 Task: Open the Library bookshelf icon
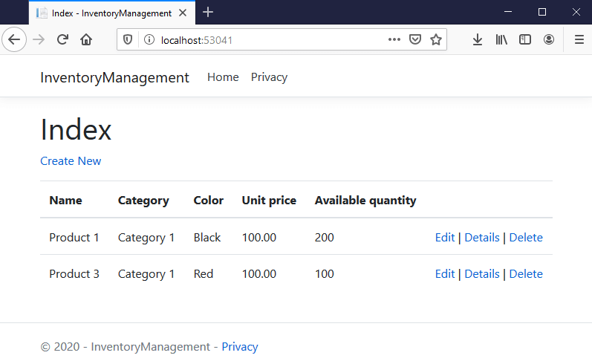point(501,39)
